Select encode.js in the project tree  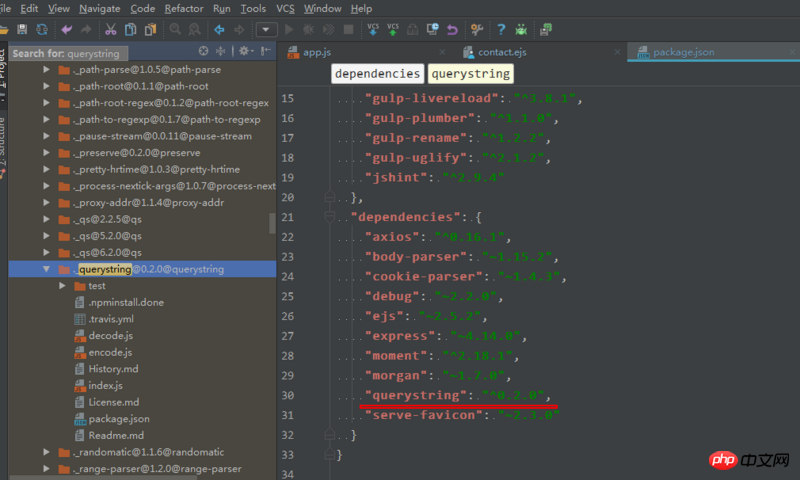pyautogui.click(x=110, y=352)
